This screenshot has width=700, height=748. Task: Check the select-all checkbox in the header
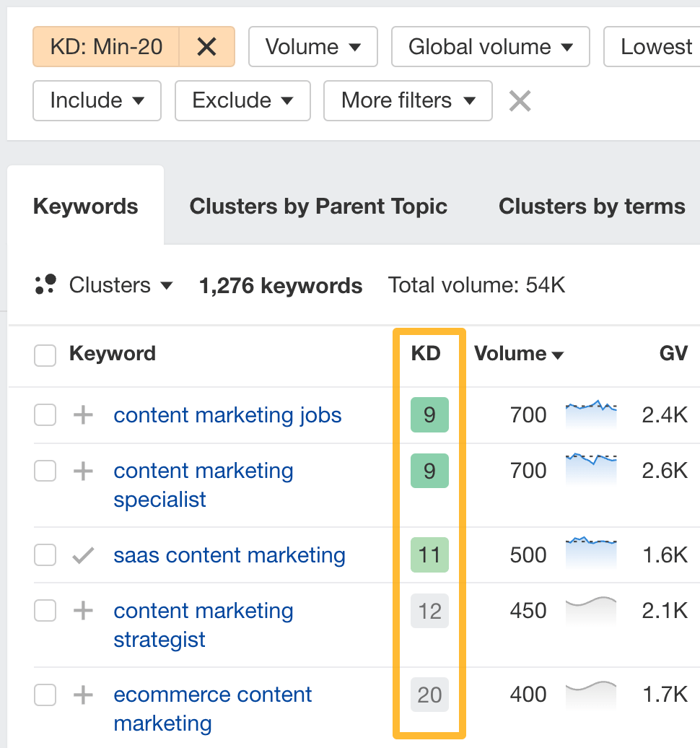(45, 354)
